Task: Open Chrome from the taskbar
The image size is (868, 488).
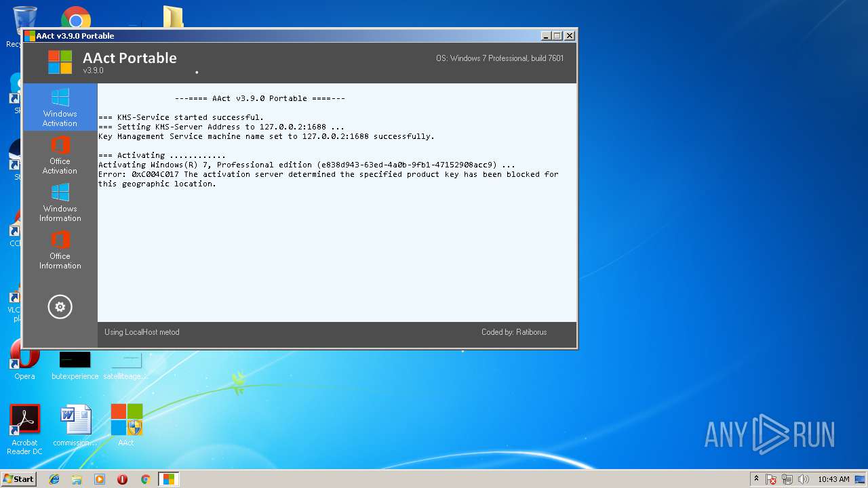Action: (x=145, y=479)
